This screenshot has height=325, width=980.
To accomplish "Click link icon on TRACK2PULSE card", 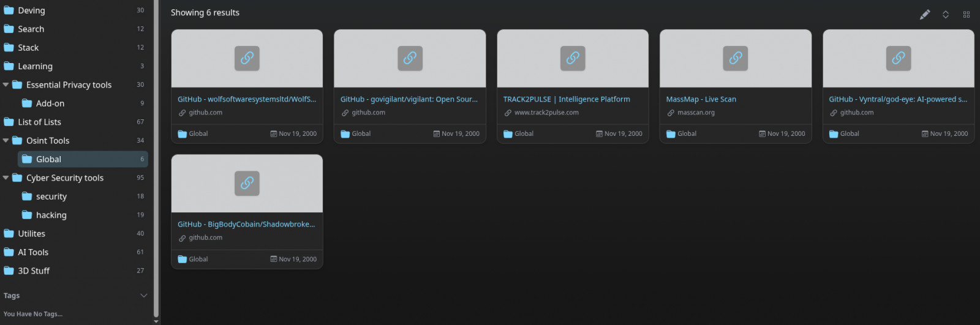I will (573, 58).
